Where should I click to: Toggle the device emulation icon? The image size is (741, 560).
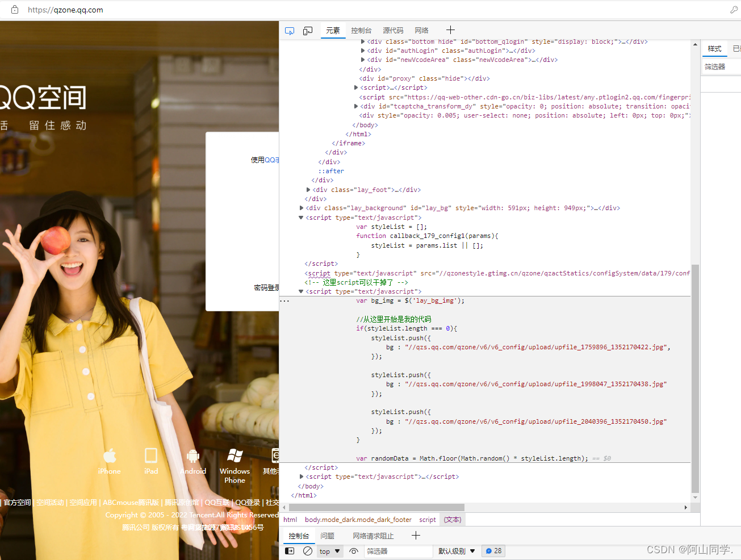[x=308, y=31]
